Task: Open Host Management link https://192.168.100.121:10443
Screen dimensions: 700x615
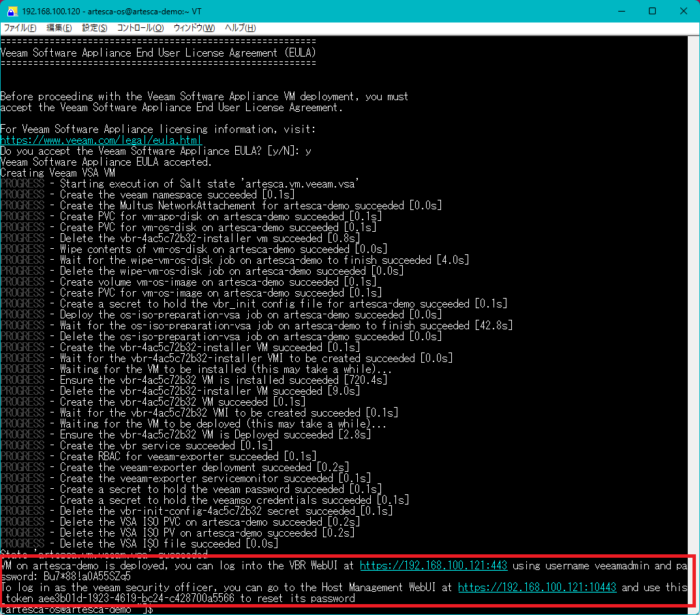Action: click(537, 587)
